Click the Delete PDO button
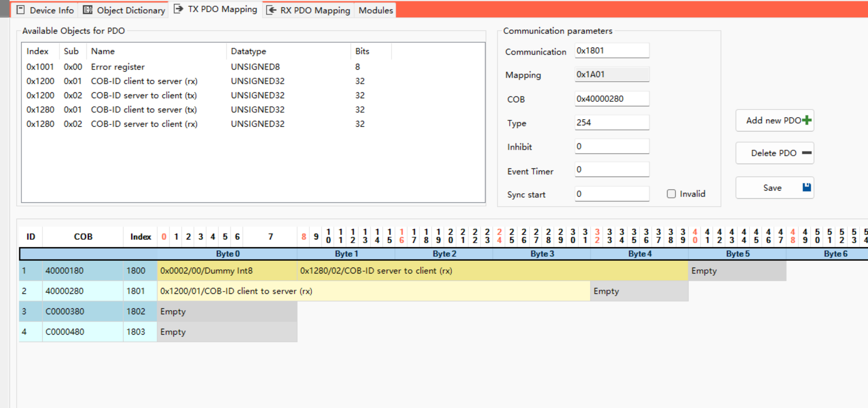This screenshot has height=408, width=868. coord(775,153)
